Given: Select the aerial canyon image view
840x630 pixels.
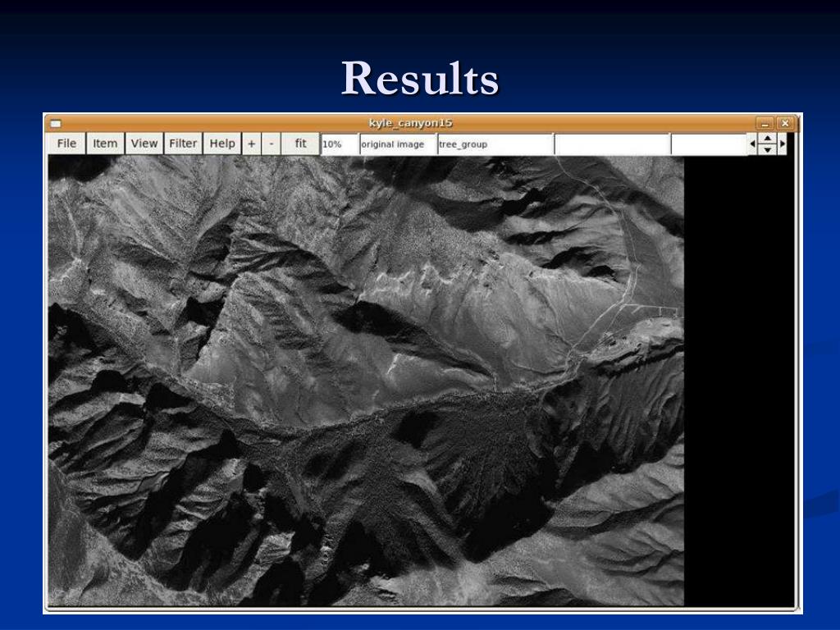Looking at the screenshot, I should tap(366, 381).
